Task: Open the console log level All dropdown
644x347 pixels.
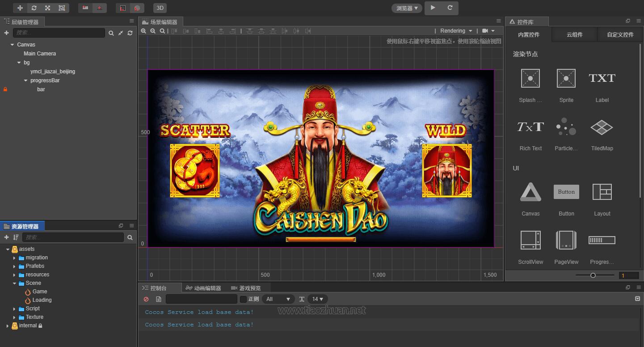Action: pyautogui.click(x=278, y=299)
